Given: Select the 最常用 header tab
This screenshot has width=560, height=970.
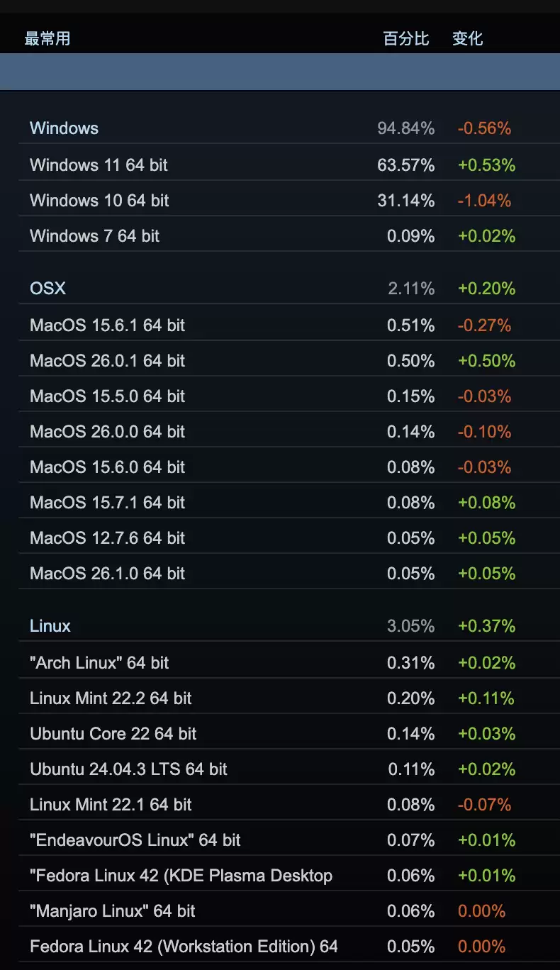Looking at the screenshot, I should tap(45, 39).
